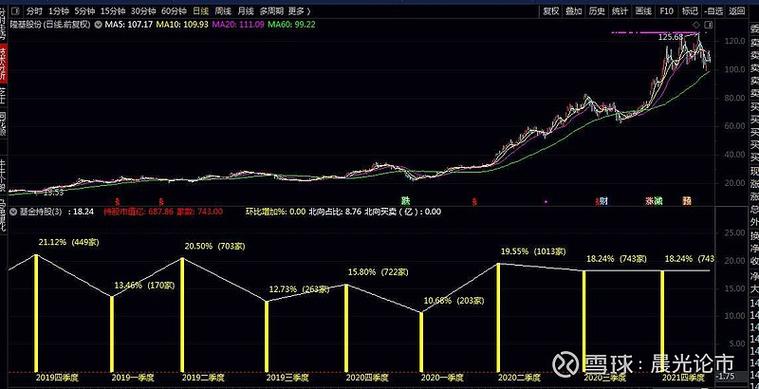Click the yellow bar above 2020二季度
Viewport: 759px width, 389px height.
499,318
